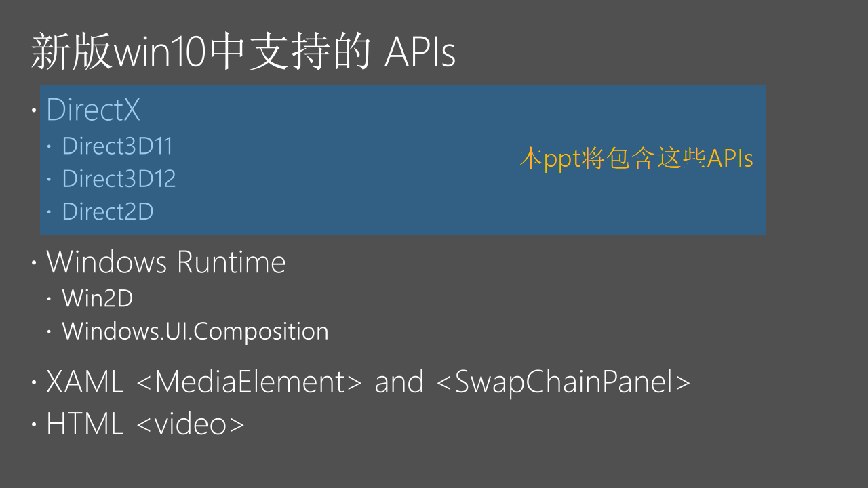Viewport: 868px width, 488px height.
Task: Select the HTML <video> bullet line
Action: click(145, 424)
